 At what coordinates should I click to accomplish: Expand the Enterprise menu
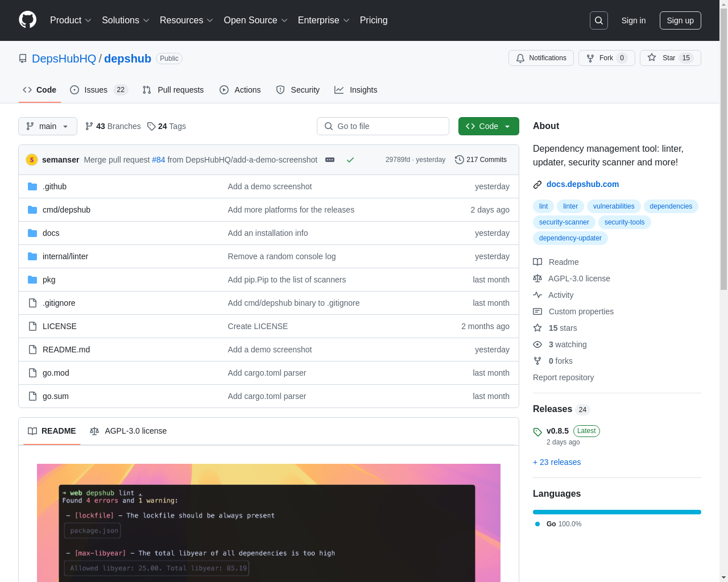pos(324,20)
